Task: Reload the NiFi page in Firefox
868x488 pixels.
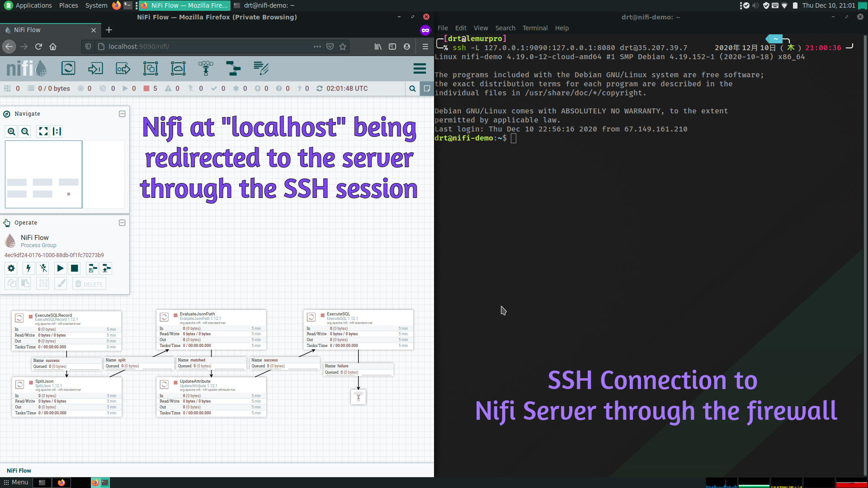Action: click(x=38, y=47)
